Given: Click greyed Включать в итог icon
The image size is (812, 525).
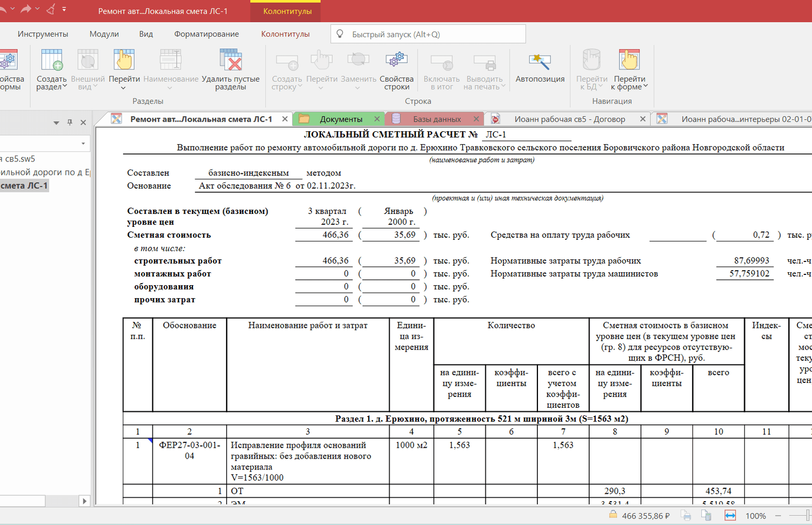Looking at the screenshot, I should (442, 61).
